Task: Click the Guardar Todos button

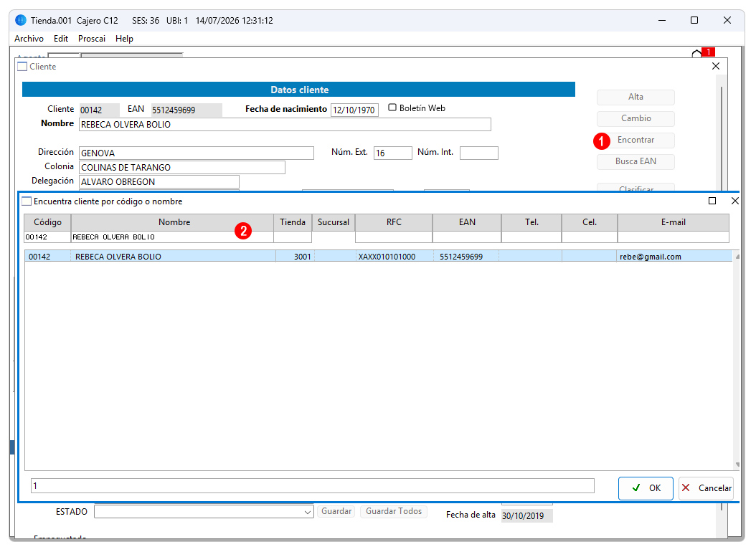Action: pos(394,511)
